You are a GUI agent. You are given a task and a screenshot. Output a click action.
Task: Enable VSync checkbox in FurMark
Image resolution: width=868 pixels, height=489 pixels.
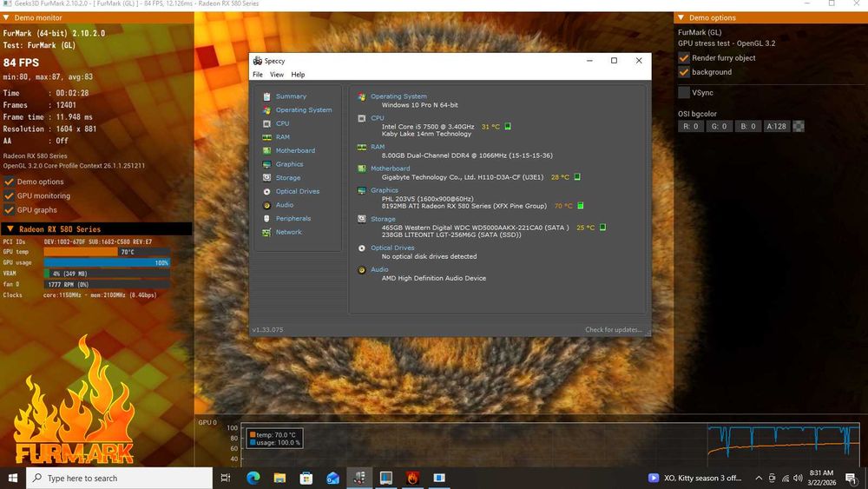684,92
